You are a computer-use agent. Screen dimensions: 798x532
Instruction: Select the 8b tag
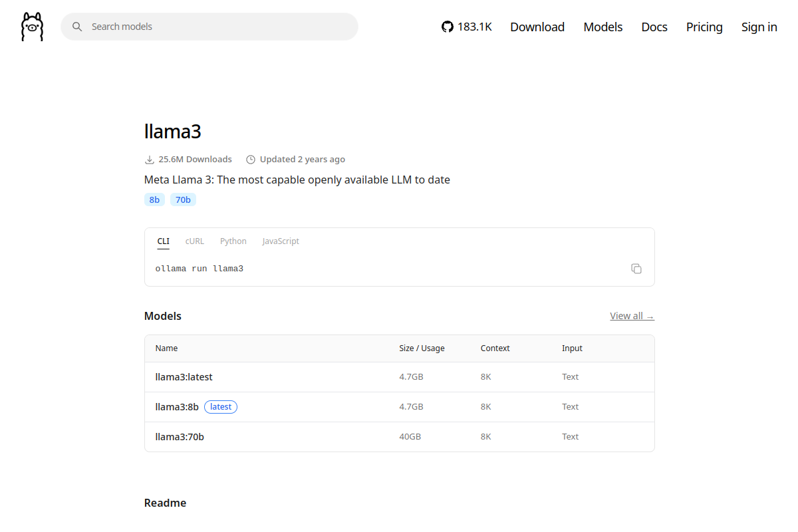[154, 199]
